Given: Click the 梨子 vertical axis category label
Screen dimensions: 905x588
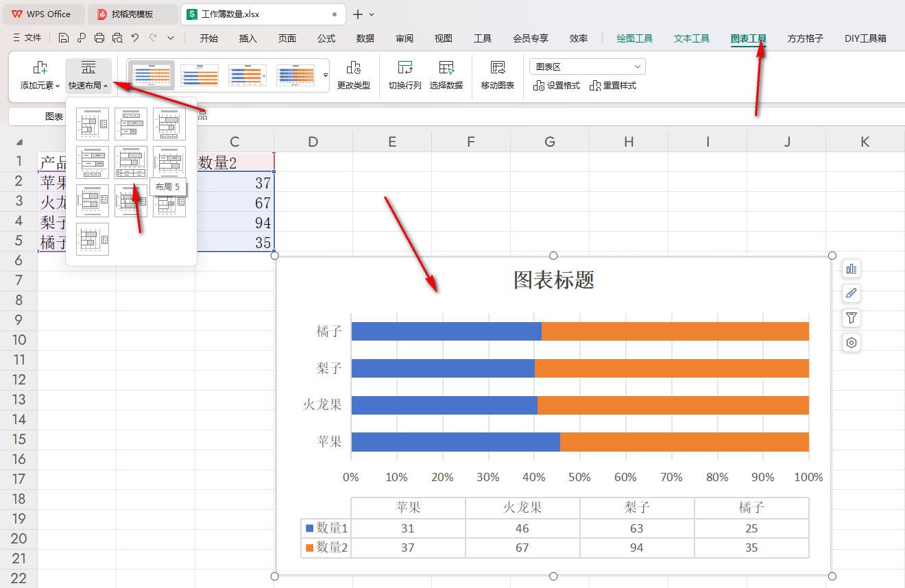Looking at the screenshot, I should (x=329, y=368).
